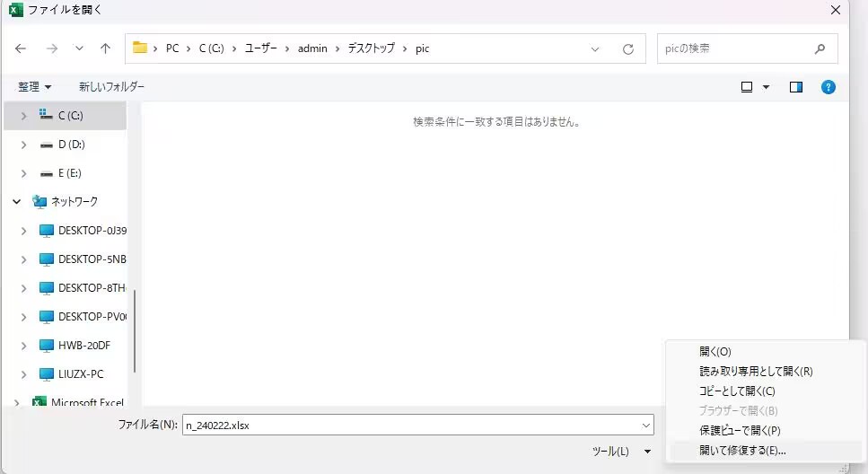Image resolution: width=868 pixels, height=474 pixels.
Task: Select pic in the breadcrumb path
Action: point(423,48)
